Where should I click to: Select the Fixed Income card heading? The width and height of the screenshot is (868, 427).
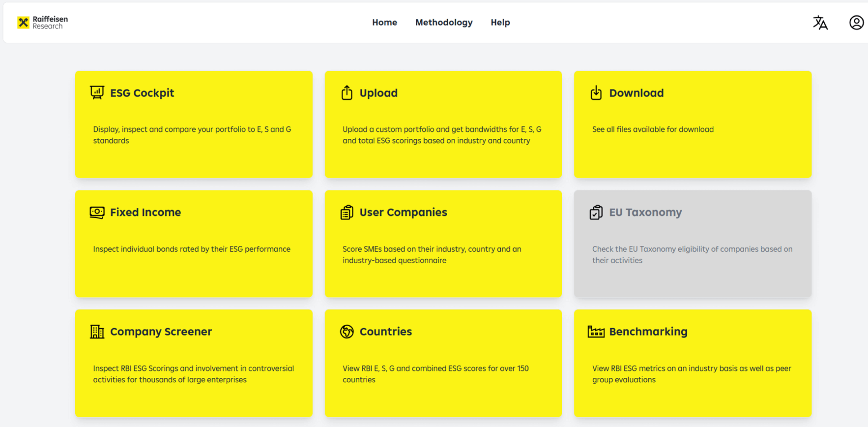[x=145, y=212]
